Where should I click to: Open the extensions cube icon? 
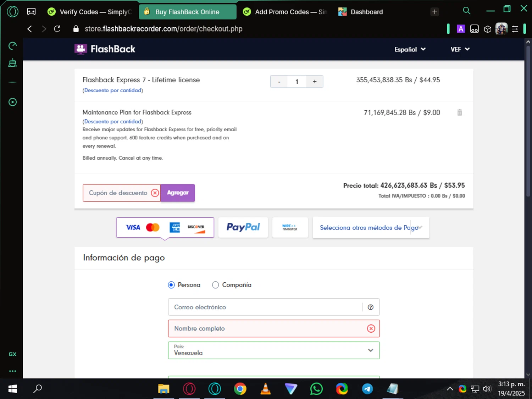488,29
